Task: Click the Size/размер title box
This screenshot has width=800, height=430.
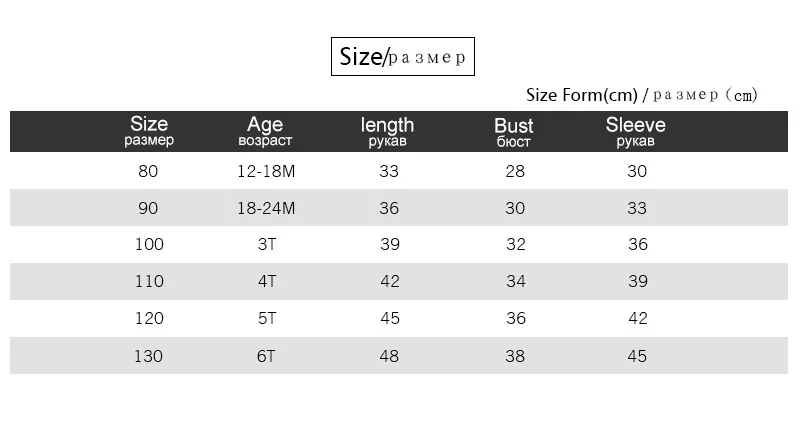Action: (x=402, y=56)
